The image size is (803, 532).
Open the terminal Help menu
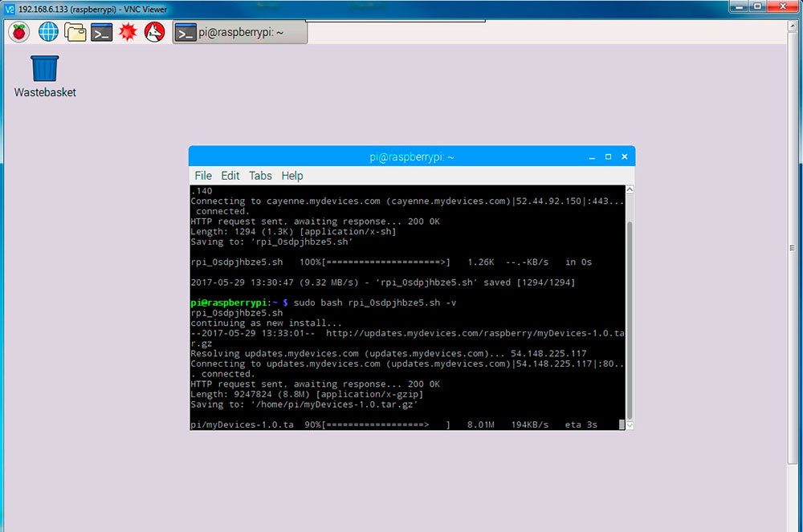(x=292, y=176)
